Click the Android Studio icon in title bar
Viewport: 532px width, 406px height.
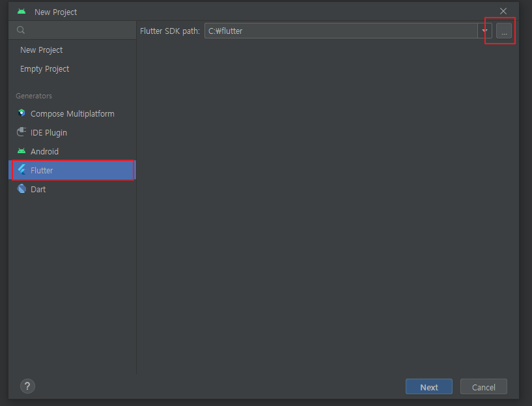pyautogui.click(x=21, y=12)
